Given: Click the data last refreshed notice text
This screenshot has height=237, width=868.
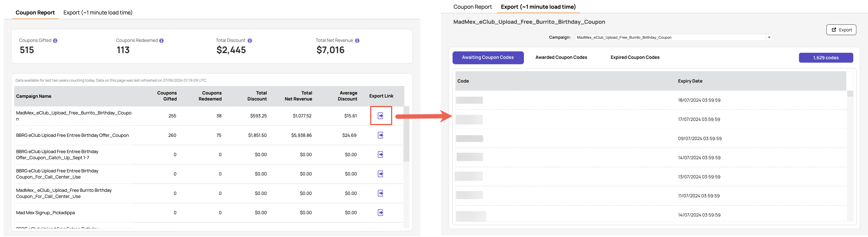Looking at the screenshot, I should tap(111, 81).
